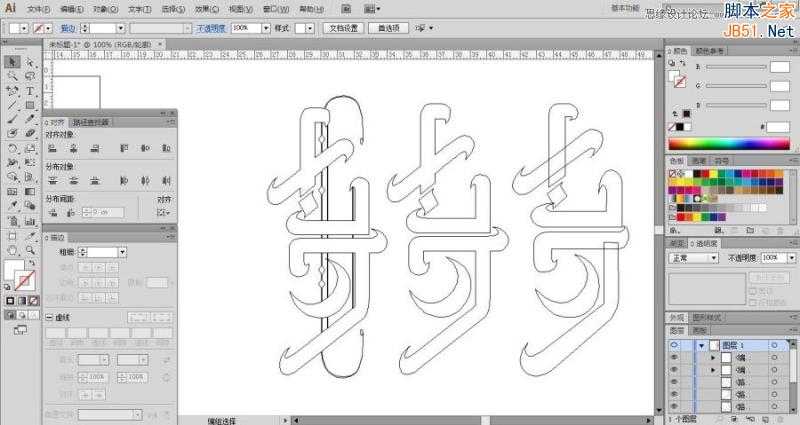Viewport: 800px width, 425px height.
Task: Click vertical align top icon in Align panel
Action: 124,148
